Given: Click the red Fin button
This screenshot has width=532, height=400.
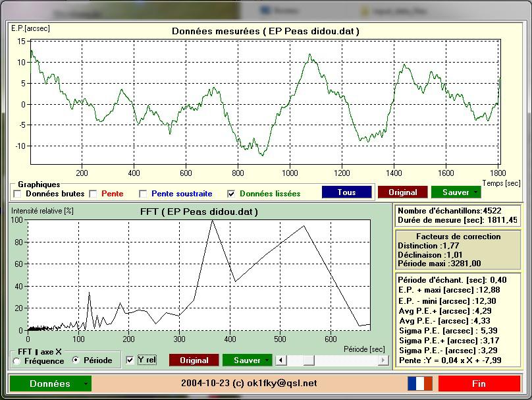Looking at the screenshot, I should 479,384.
